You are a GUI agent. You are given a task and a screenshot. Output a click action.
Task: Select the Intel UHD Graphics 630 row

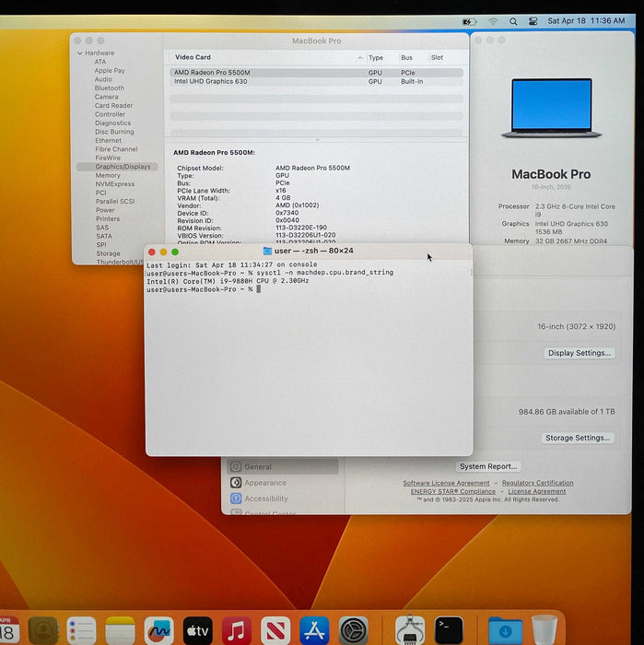tap(316, 81)
